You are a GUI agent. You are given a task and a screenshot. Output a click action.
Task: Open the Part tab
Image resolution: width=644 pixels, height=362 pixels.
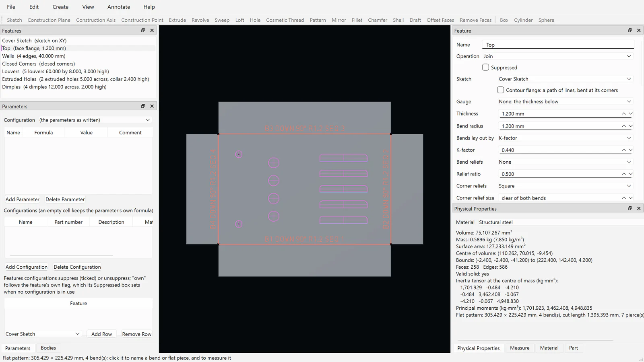tap(574, 348)
